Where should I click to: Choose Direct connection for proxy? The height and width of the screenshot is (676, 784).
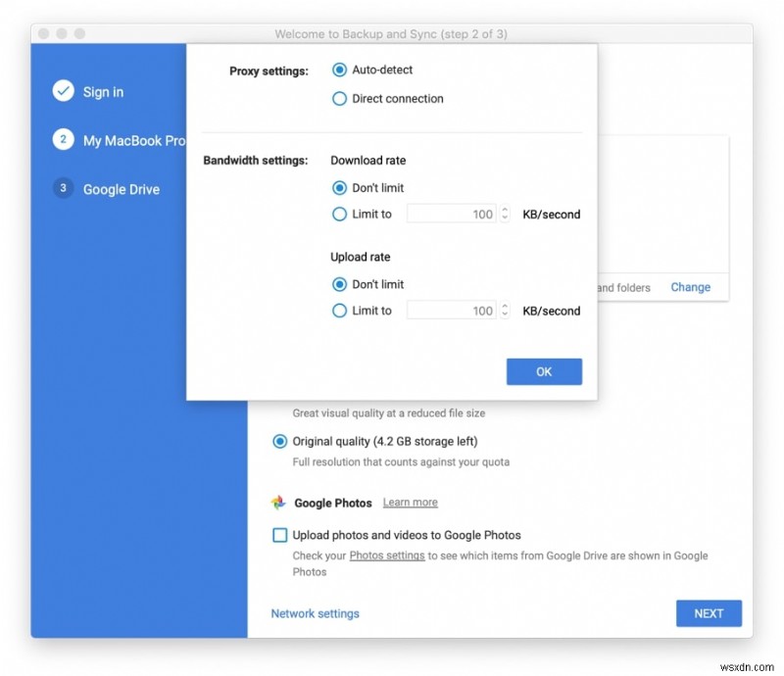[339, 98]
